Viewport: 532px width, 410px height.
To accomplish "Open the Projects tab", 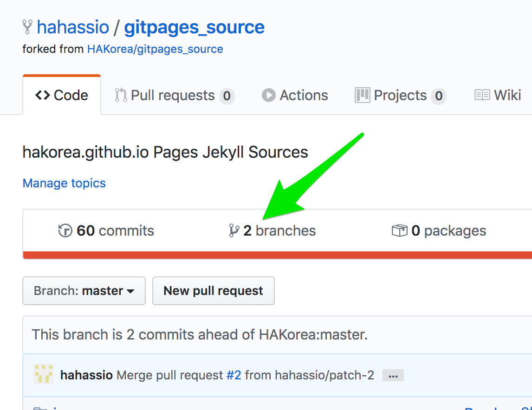I will pyautogui.click(x=400, y=95).
